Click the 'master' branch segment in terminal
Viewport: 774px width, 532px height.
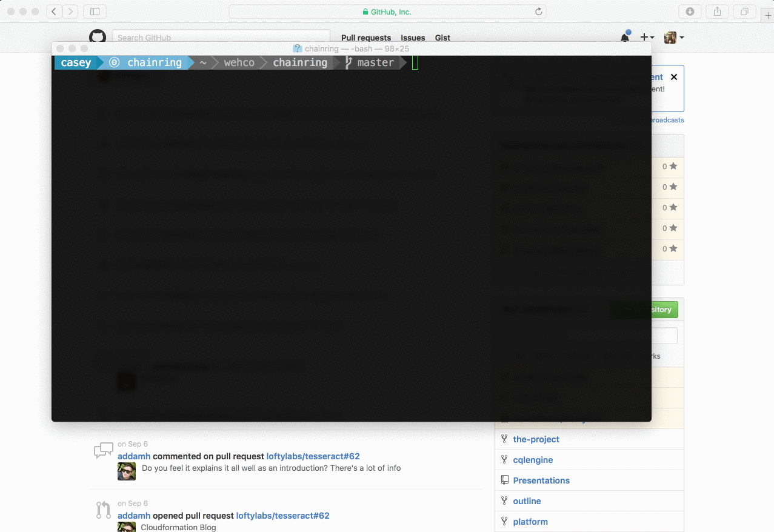(375, 62)
